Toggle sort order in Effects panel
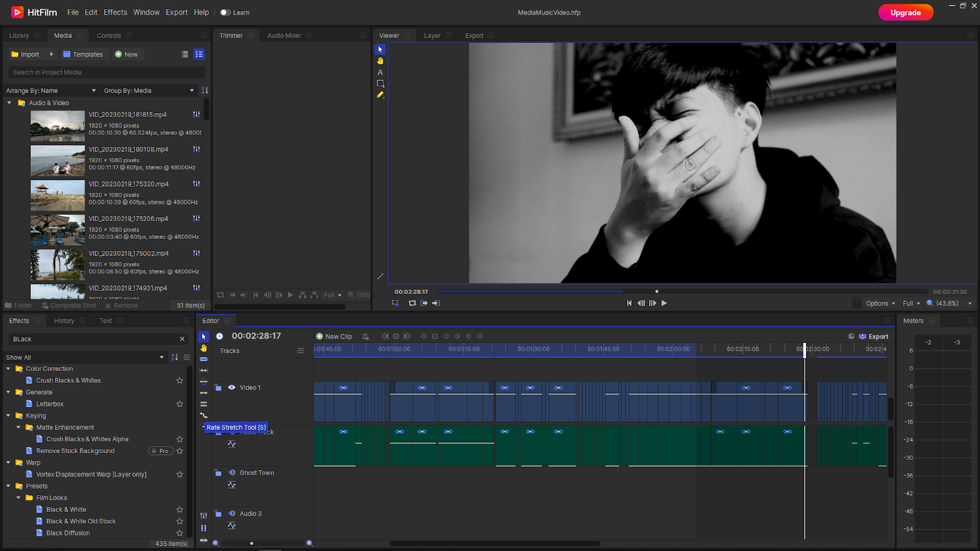This screenshot has width=980, height=551. click(x=175, y=358)
